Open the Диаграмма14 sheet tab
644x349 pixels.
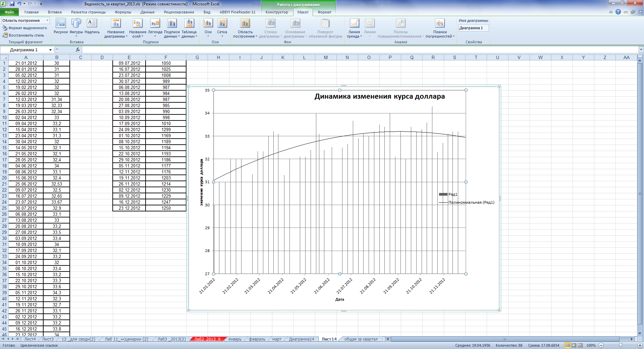(302, 339)
